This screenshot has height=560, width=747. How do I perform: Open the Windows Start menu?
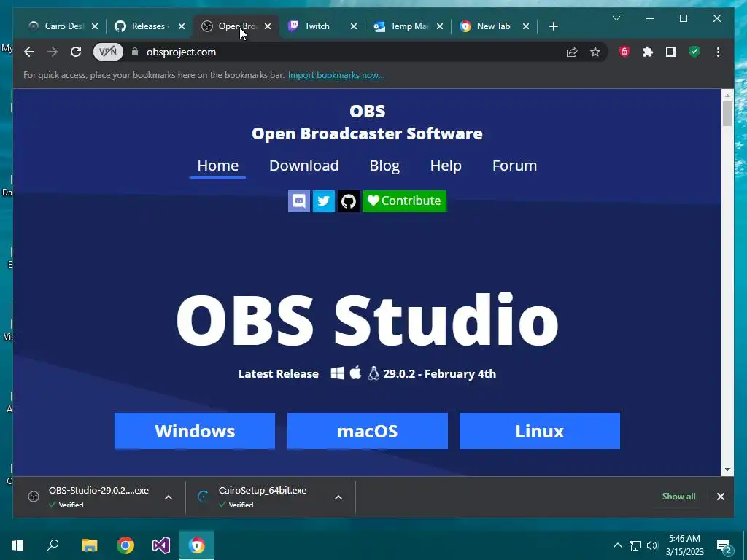(18, 545)
